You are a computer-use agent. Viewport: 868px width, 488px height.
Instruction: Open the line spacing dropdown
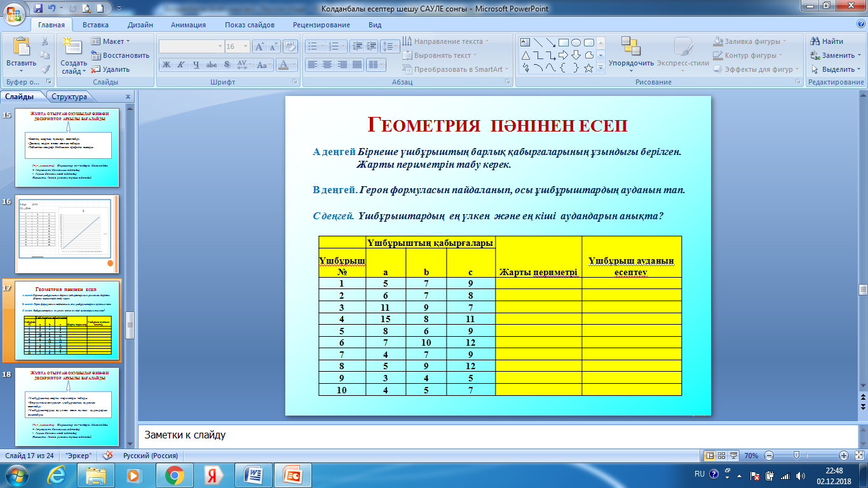click(391, 46)
